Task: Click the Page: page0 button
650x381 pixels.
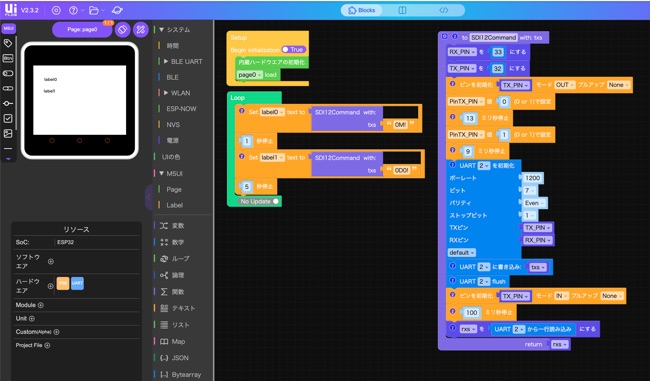Action: point(82,29)
